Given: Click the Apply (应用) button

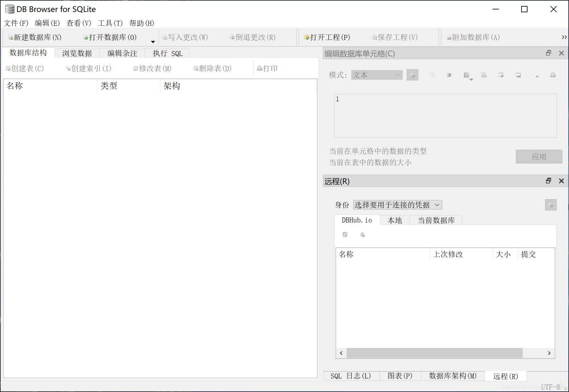Looking at the screenshot, I should coord(539,157).
